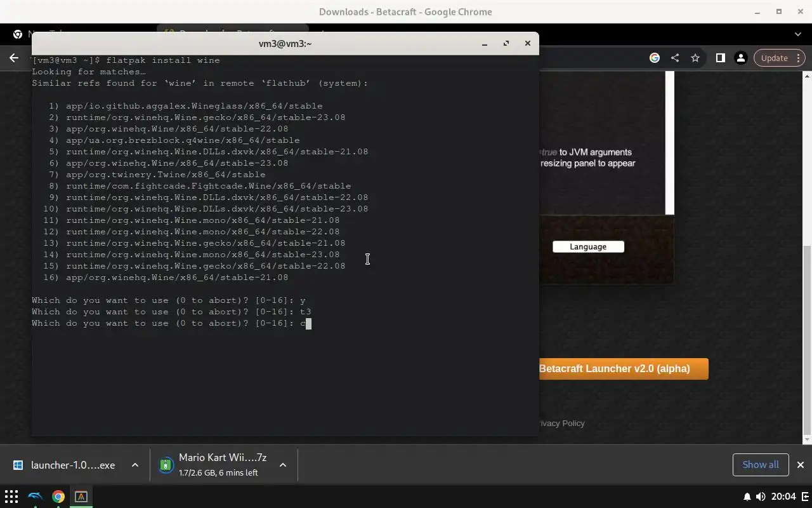Show all downloads
812x508 pixels.
click(x=761, y=465)
